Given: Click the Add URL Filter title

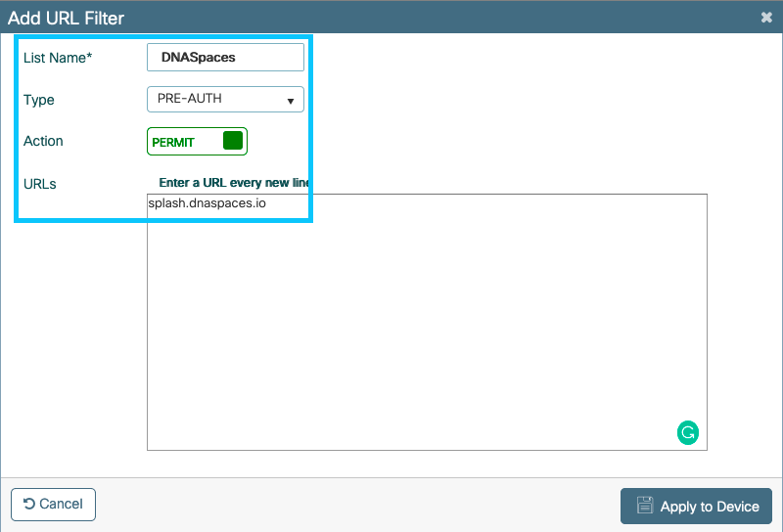Looking at the screenshot, I should tap(66, 18).
